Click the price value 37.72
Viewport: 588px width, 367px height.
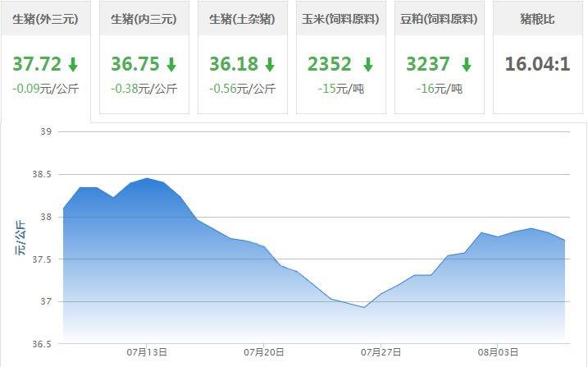pos(37,64)
